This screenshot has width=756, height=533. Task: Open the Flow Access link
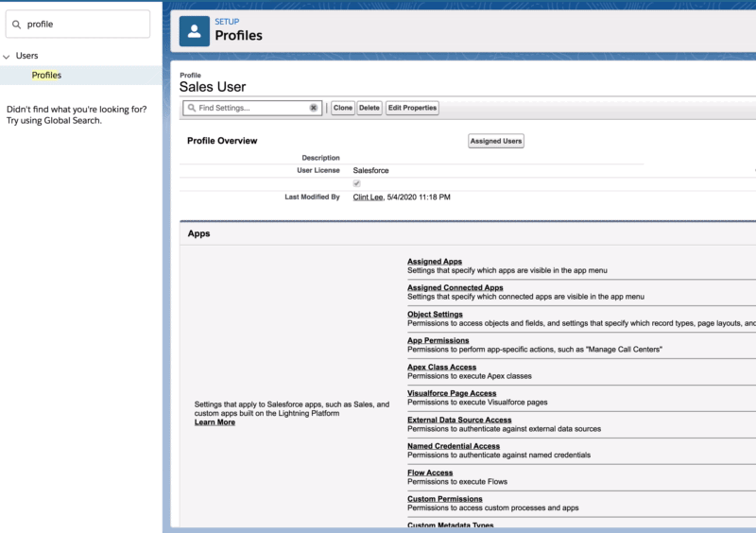tap(430, 473)
